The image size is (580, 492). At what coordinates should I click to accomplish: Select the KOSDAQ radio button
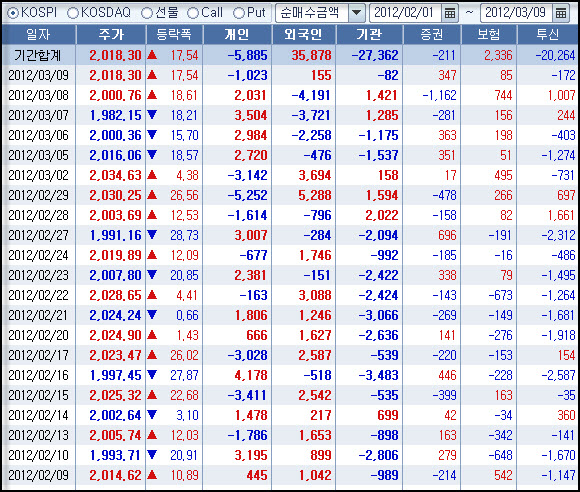[72, 13]
